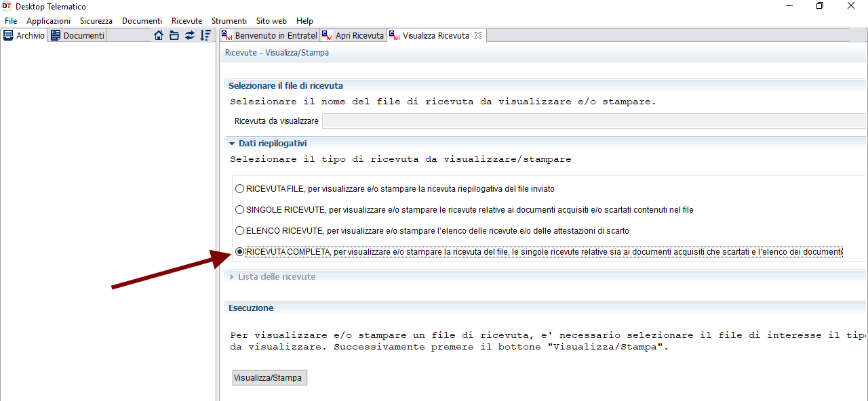Switch to the Archivio panel tab

(24, 35)
